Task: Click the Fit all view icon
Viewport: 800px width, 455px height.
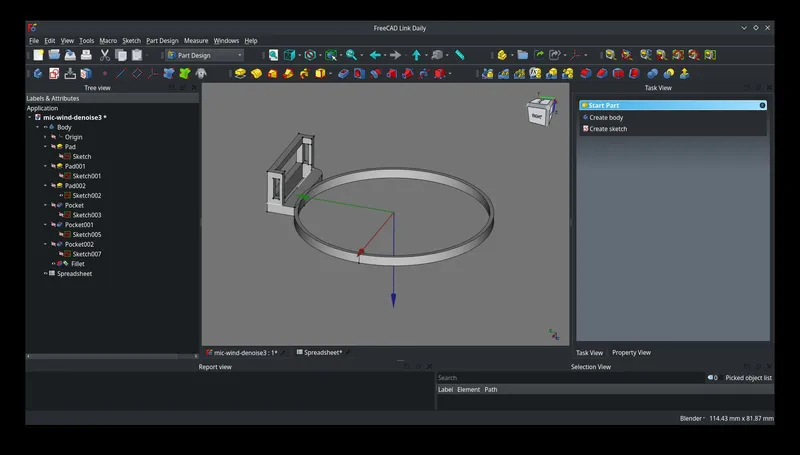Action: (273, 55)
